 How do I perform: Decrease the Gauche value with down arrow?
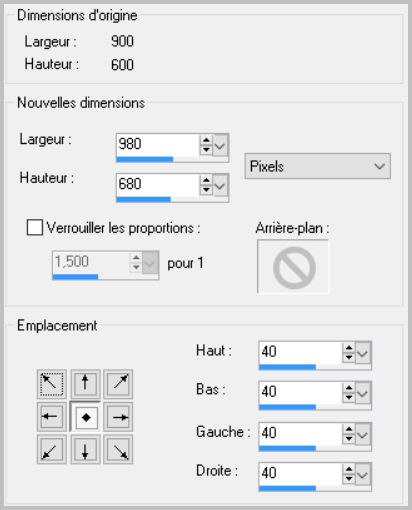(349, 439)
